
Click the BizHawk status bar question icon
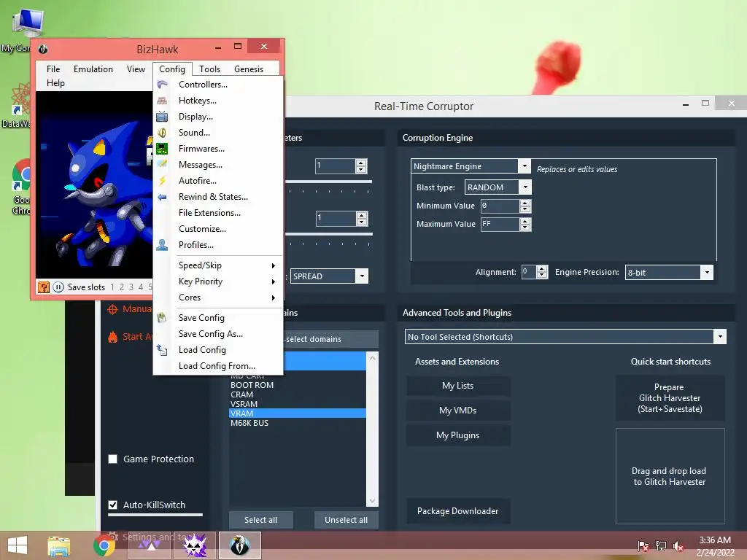pyautogui.click(x=43, y=287)
